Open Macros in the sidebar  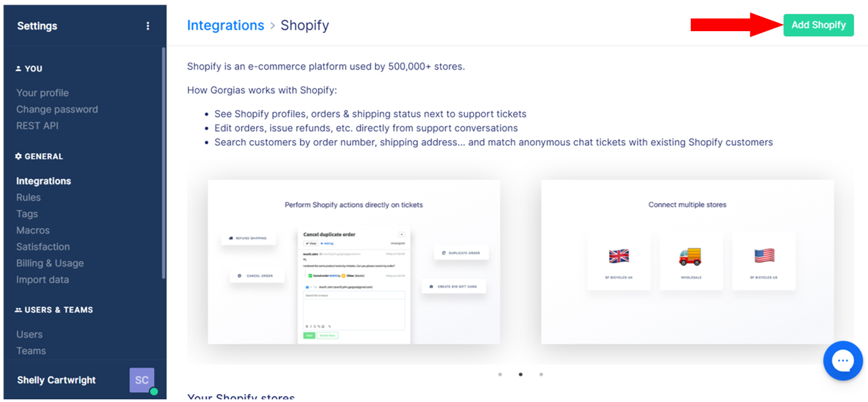pyautogui.click(x=33, y=230)
